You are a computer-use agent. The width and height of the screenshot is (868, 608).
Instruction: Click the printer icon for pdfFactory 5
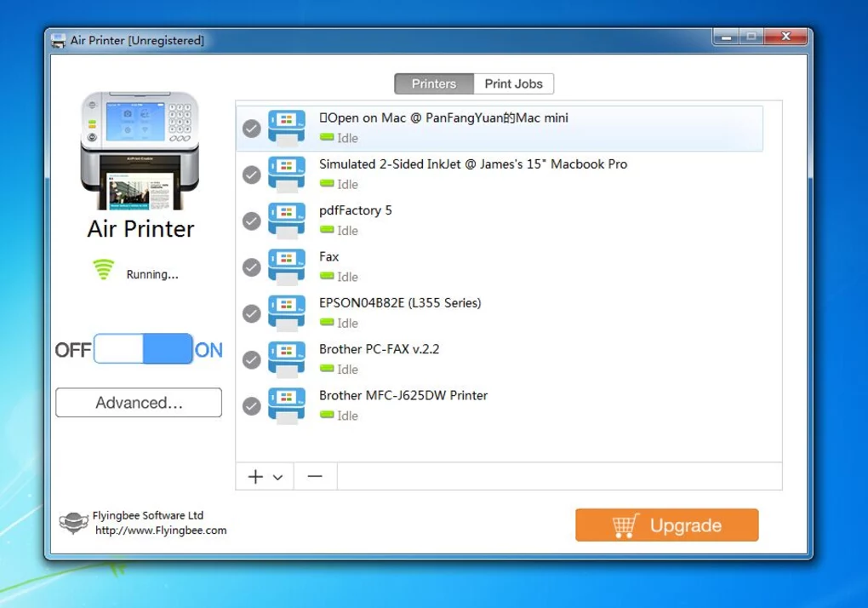pos(286,220)
